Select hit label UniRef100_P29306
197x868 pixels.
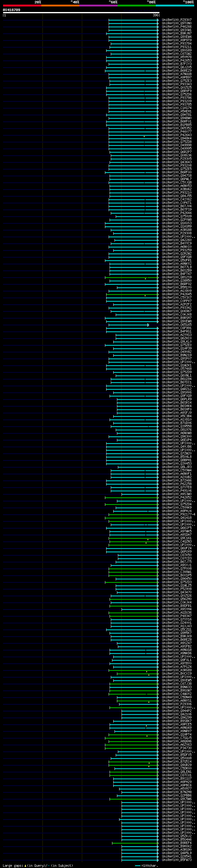tap(177, 704)
